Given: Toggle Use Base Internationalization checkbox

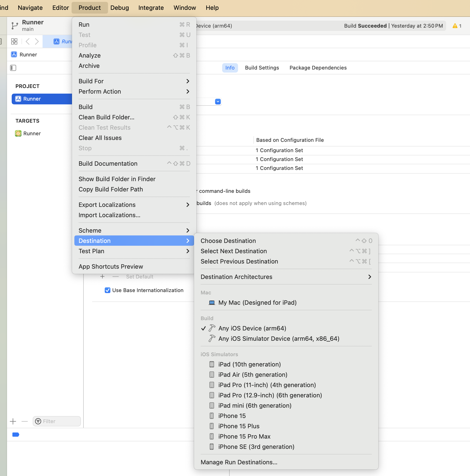Looking at the screenshot, I should [x=107, y=290].
